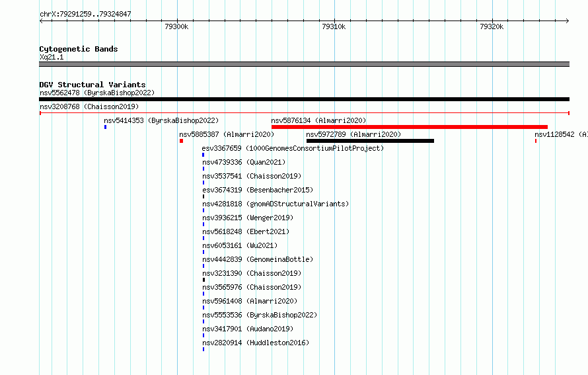Select nsv5618248 (Ebert2021) entry

246,231
